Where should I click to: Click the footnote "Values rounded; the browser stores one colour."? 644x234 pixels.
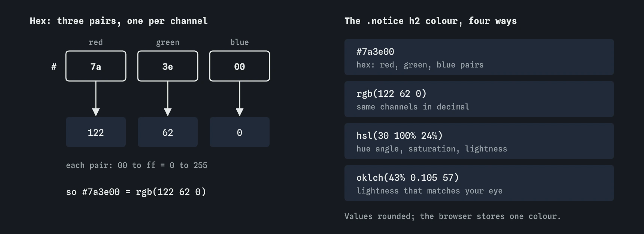pyautogui.click(x=453, y=216)
